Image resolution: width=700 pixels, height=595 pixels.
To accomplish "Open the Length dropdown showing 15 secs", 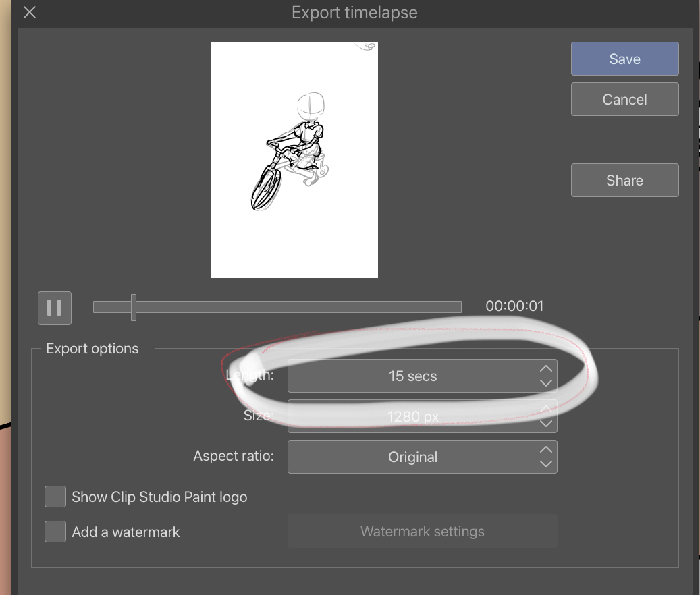I will pos(413,376).
